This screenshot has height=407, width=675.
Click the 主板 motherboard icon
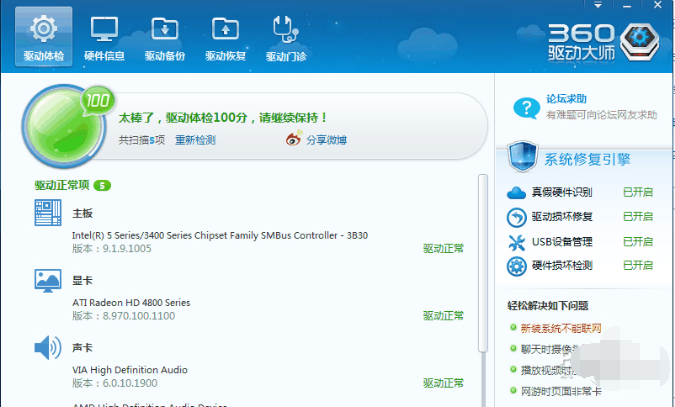click(48, 214)
